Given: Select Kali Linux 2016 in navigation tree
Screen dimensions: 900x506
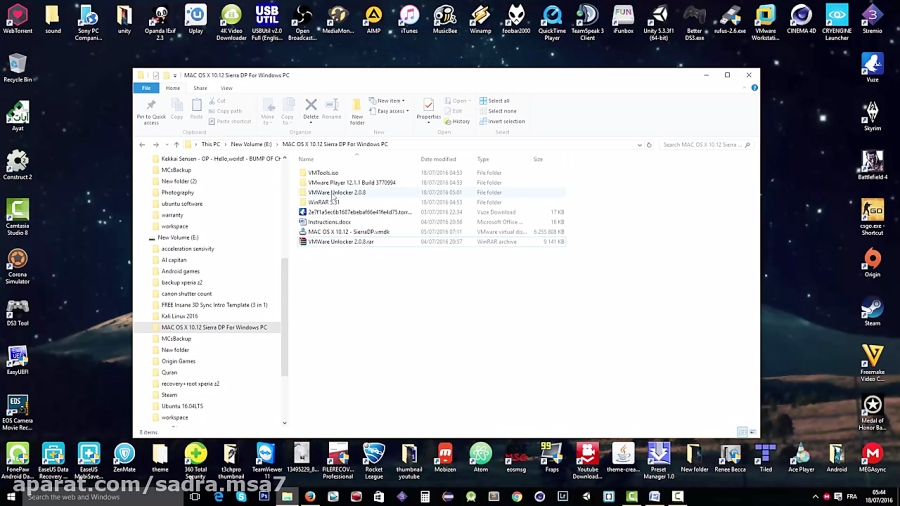Looking at the screenshot, I should [180, 316].
